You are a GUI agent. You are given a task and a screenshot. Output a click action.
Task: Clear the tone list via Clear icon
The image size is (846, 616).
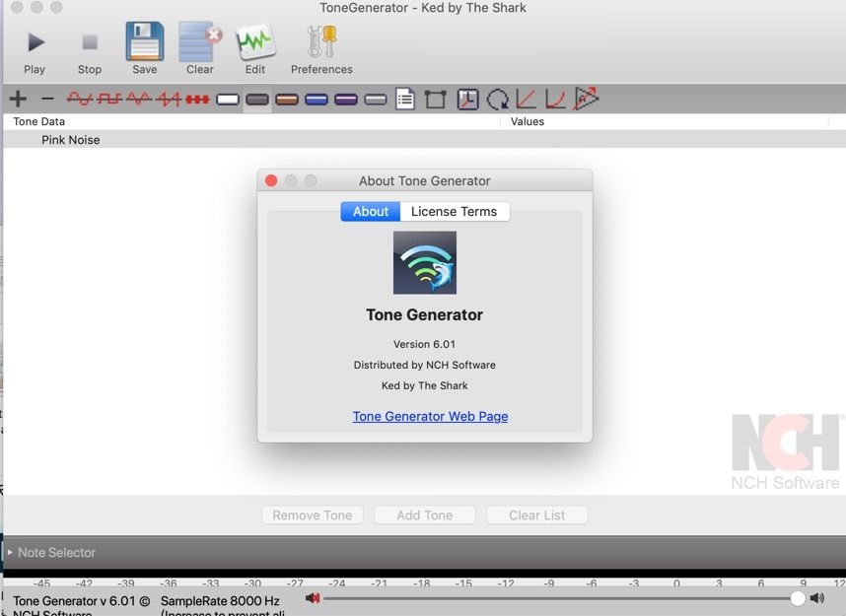click(199, 48)
